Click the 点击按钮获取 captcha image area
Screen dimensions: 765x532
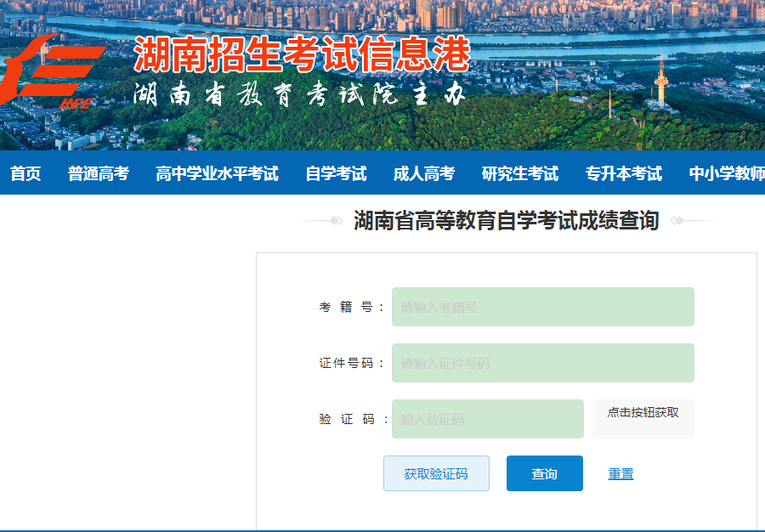[643, 418]
